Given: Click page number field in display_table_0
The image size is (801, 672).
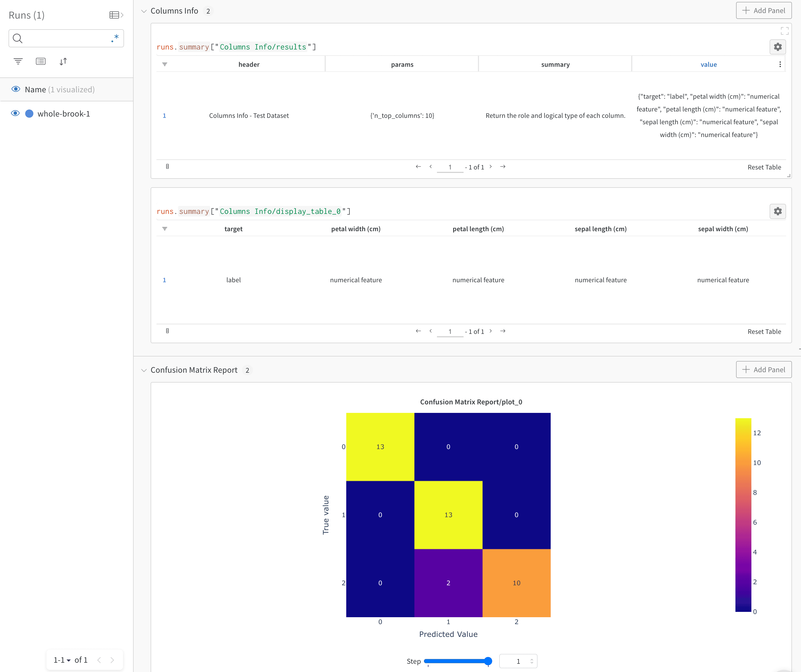Looking at the screenshot, I should pos(450,331).
